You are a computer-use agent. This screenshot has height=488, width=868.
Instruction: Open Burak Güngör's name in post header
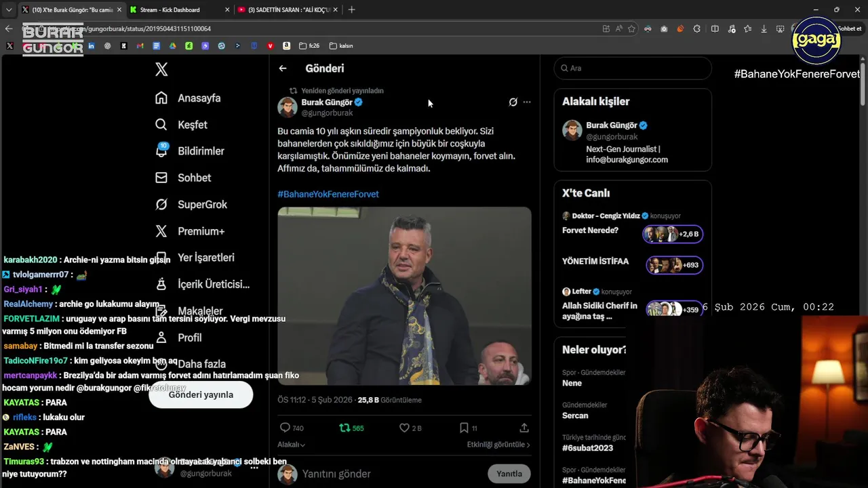tap(326, 102)
